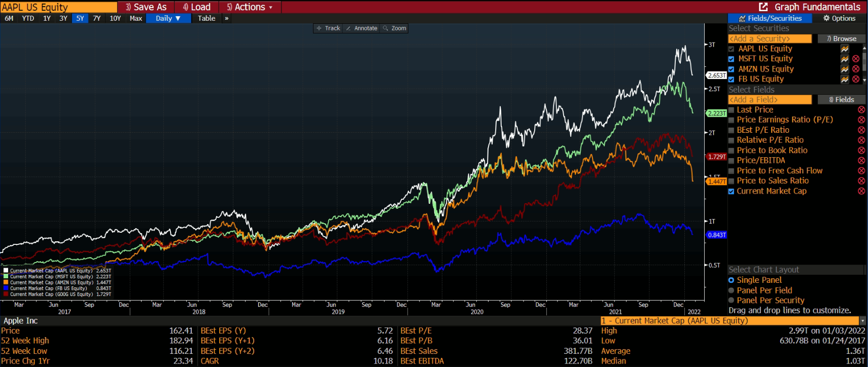This screenshot has height=367, width=868.
Task: Delete the Last Price field with red X
Action: 861,110
